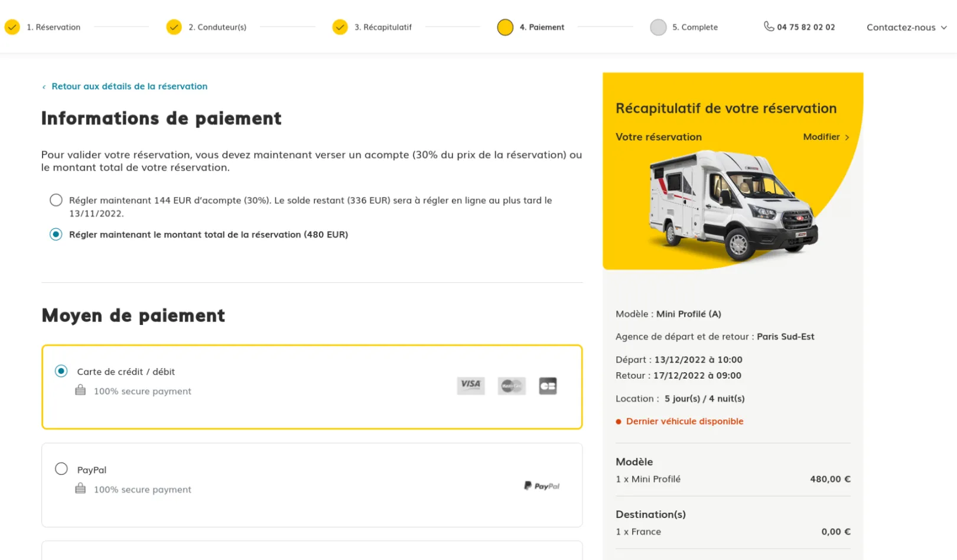Go to step 3. Récapitulatif
The image size is (957, 560).
[383, 27]
